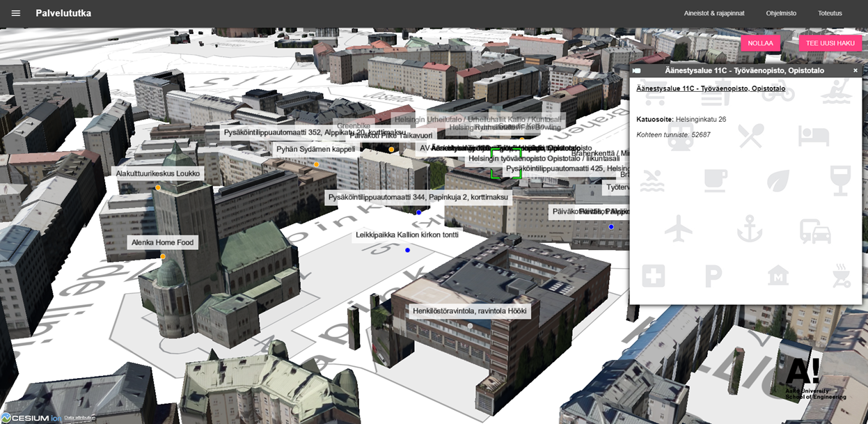
Task: Select gray marker under Henkilöstöravintola Hööki label
Action: [x=470, y=325]
